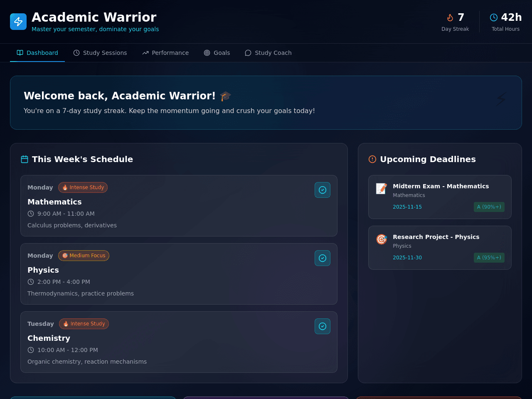This screenshot has height=399, width=532.
Task: Click the 2025-11-15 deadline date
Action: click(407, 207)
